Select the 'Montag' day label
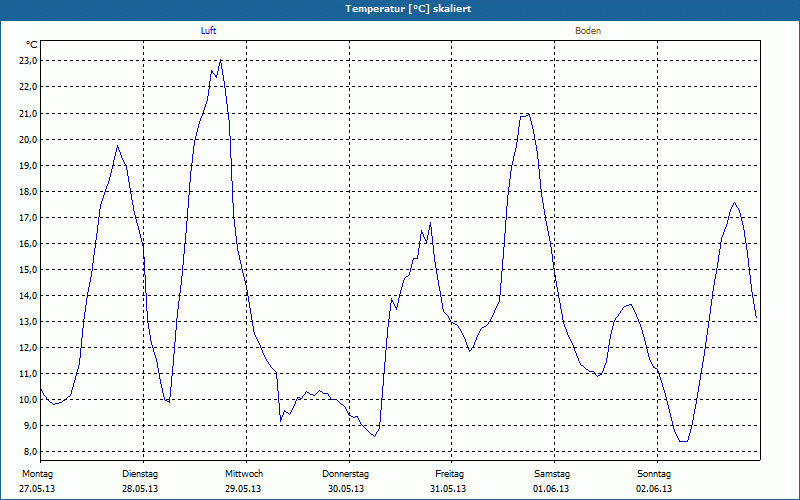This screenshot has height=500, width=800. [37, 474]
